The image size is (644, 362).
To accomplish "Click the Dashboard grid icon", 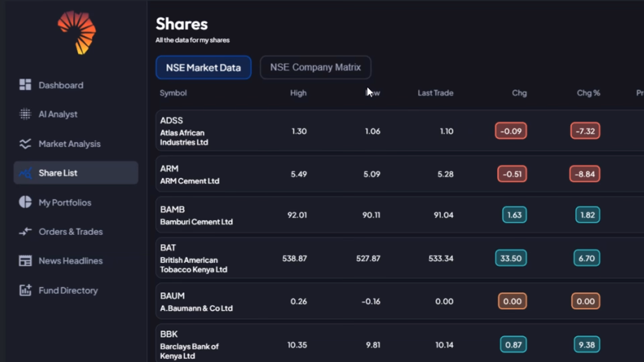I will pos(25,85).
